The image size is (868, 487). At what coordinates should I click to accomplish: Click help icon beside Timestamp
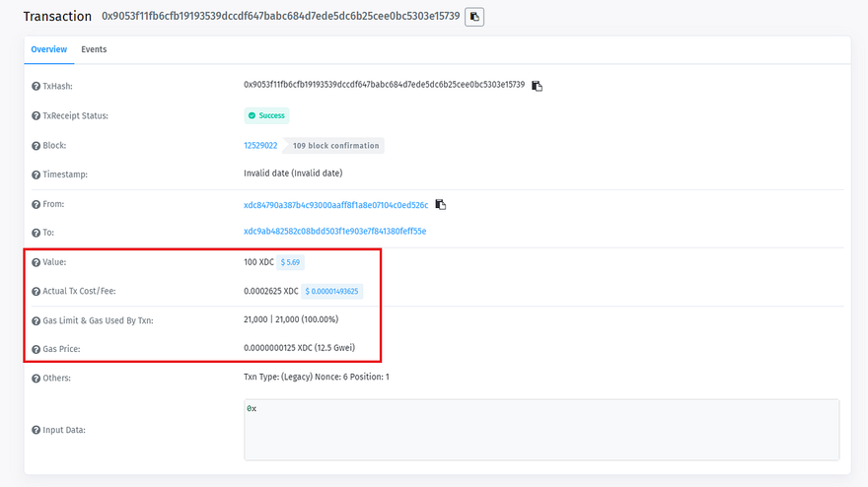36,174
